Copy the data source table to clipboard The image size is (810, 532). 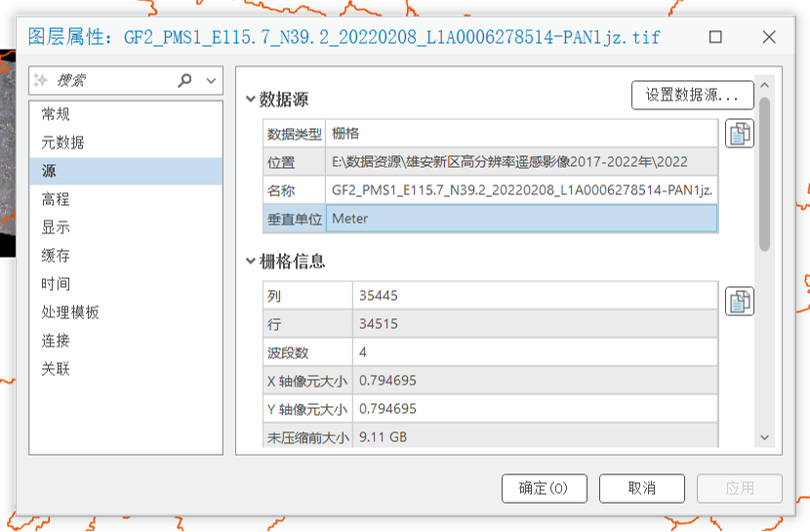click(739, 134)
